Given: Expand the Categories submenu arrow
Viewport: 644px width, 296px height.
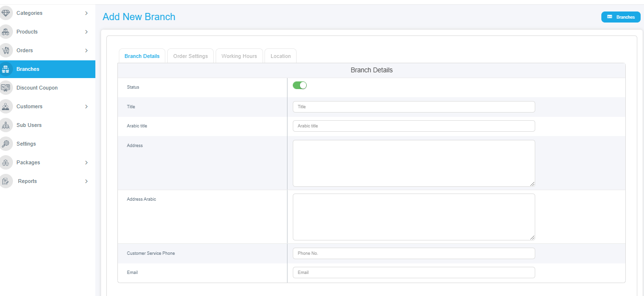Looking at the screenshot, I should click(x=86, y=13).
